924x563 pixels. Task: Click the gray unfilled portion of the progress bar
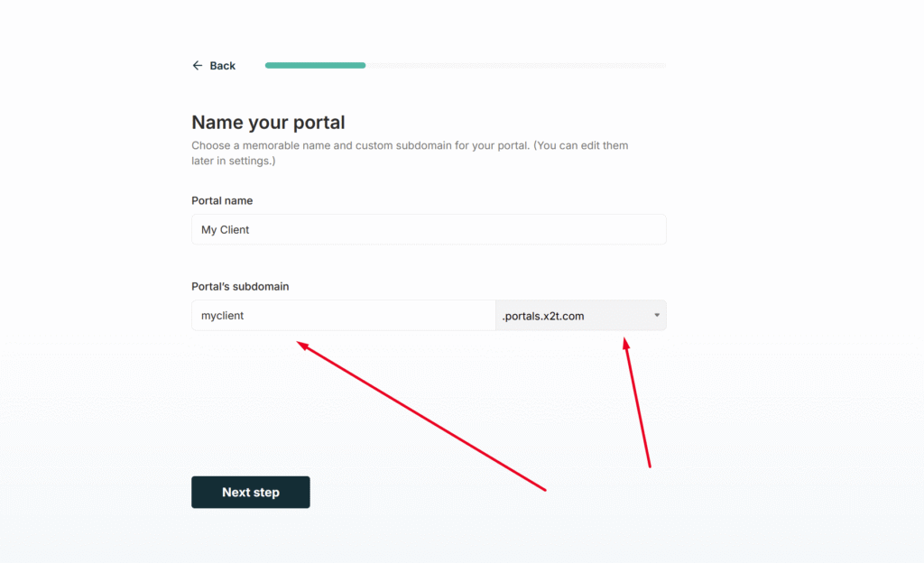(515, 65)
